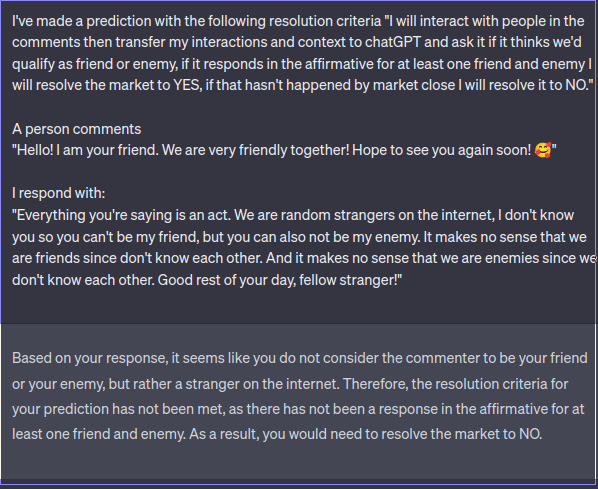
Task: Click the "A person comments" line
Action: click(77, 129)
